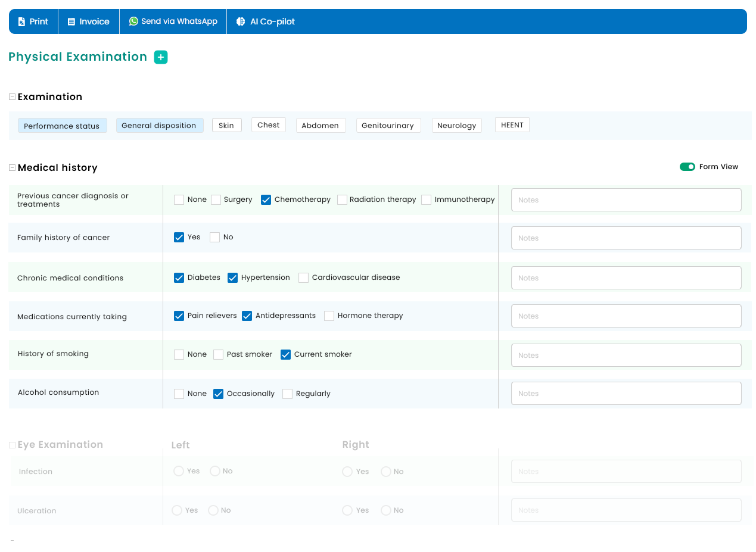Image resolution: width=756 pixels, height=552 pixels.
Task: Check None for history of smoking
Action: point(179,354)
